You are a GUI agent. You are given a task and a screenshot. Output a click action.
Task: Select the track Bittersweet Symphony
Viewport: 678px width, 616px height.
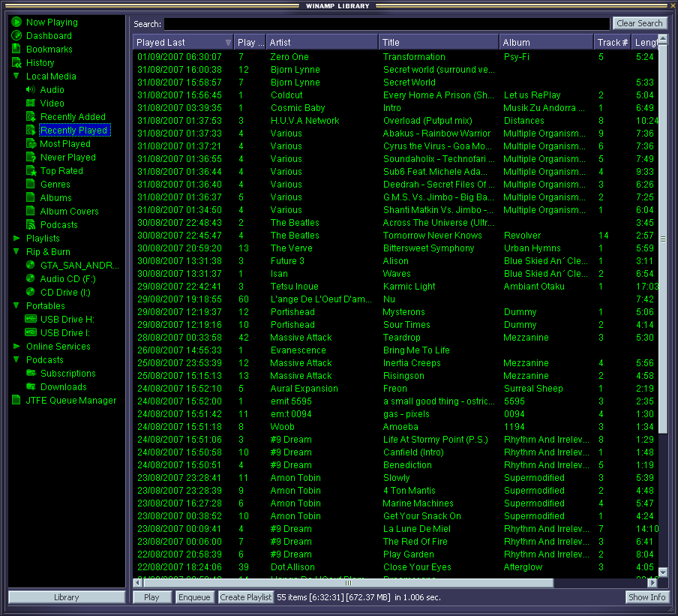[x=396, y=248]
